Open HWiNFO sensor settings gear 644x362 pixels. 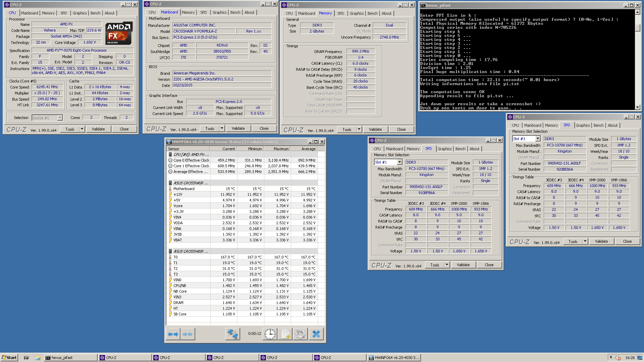click(301, 334)
